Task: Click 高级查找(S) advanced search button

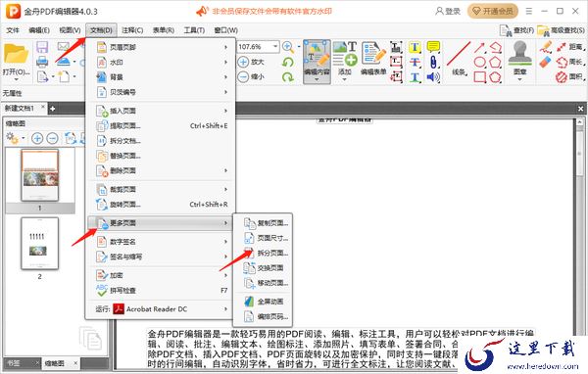Action: [x=561, y=30]
